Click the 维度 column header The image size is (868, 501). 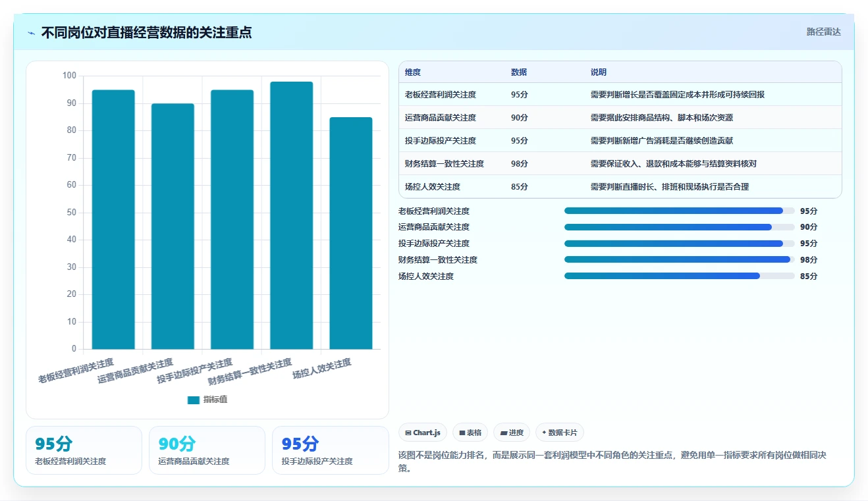413,72
